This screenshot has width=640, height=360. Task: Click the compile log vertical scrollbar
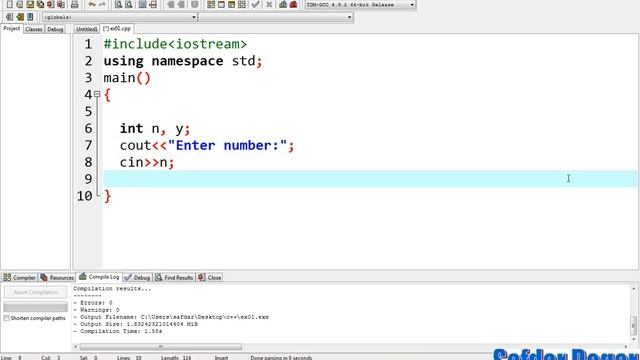[x=633, y=325]
